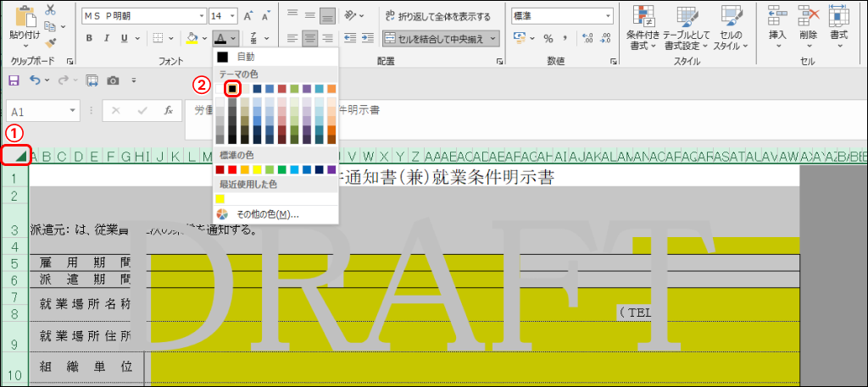Choose 自動 automatic font color
The height and width of the screenshot is (387, 868).
point(275,57)
